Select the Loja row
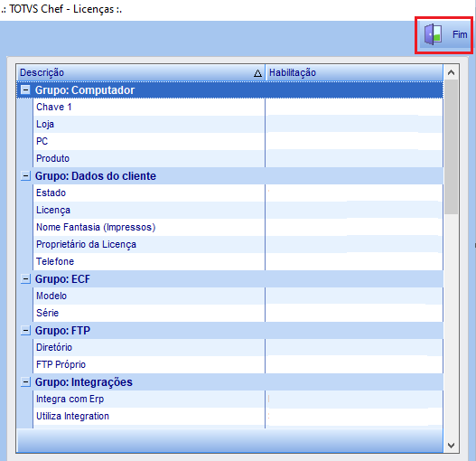 point(238,125)
